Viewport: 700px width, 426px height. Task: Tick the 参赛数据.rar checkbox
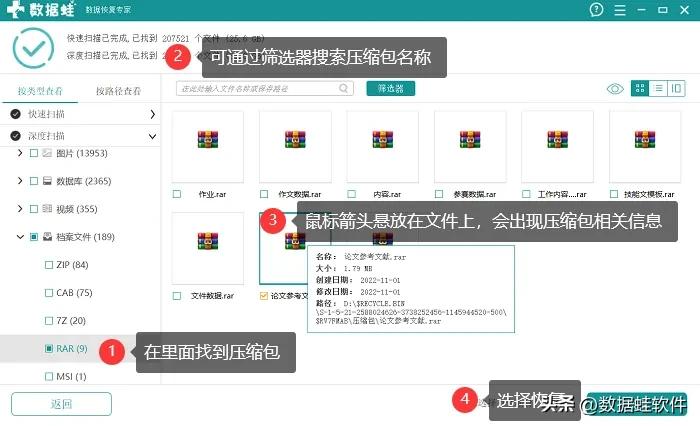pyautogui.click(x=439, y=194)
